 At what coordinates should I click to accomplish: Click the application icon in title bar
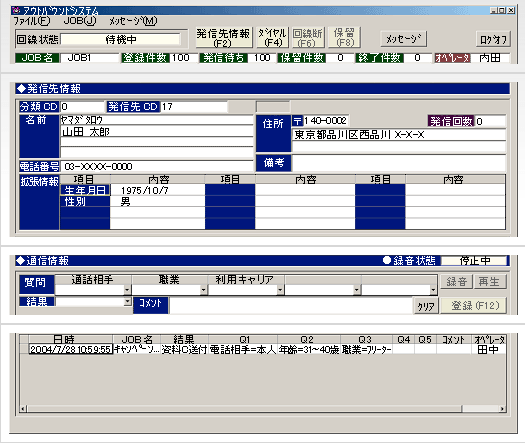pos(16,10)
